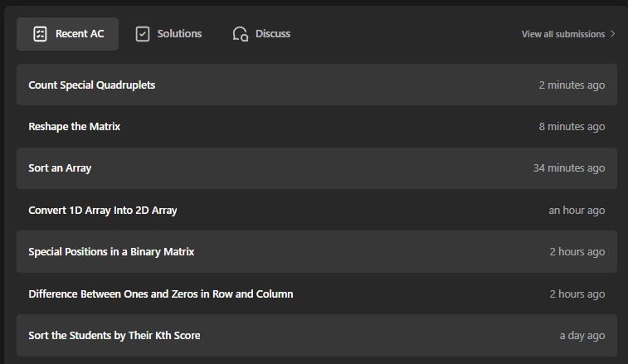Click the an hour ago timestamp
Viewport: 628px width, 364px height.
(577, 211)
